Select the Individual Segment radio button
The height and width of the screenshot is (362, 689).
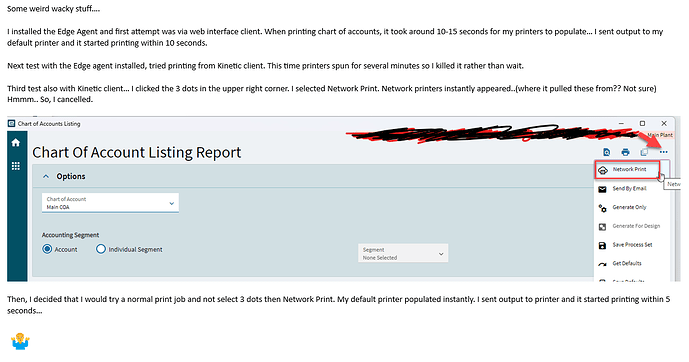[101, 249]
